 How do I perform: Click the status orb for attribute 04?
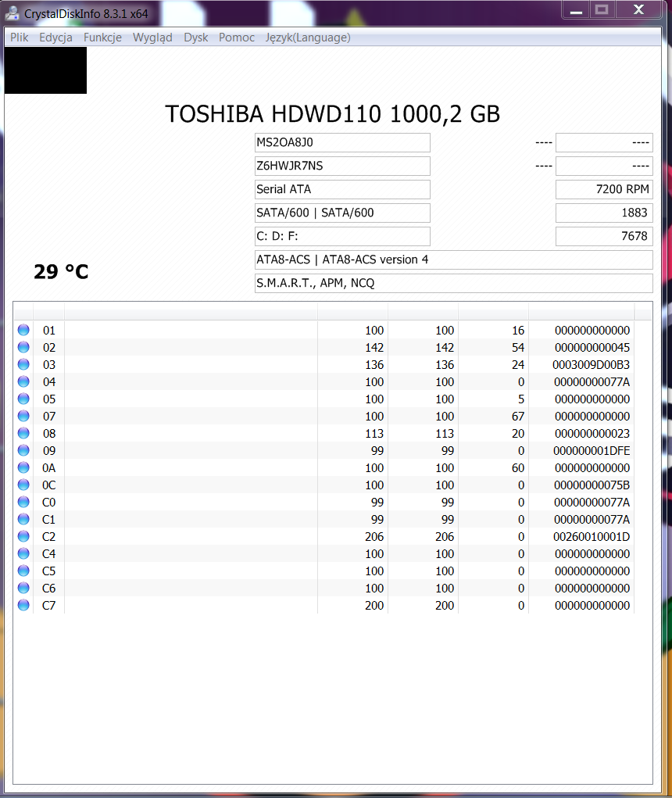pyautogui.click(x=23, y=381)
